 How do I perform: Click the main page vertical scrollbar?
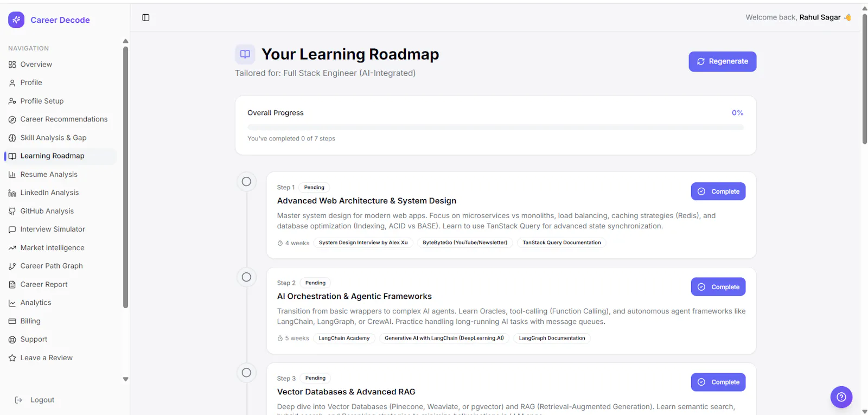pos(865,79)
